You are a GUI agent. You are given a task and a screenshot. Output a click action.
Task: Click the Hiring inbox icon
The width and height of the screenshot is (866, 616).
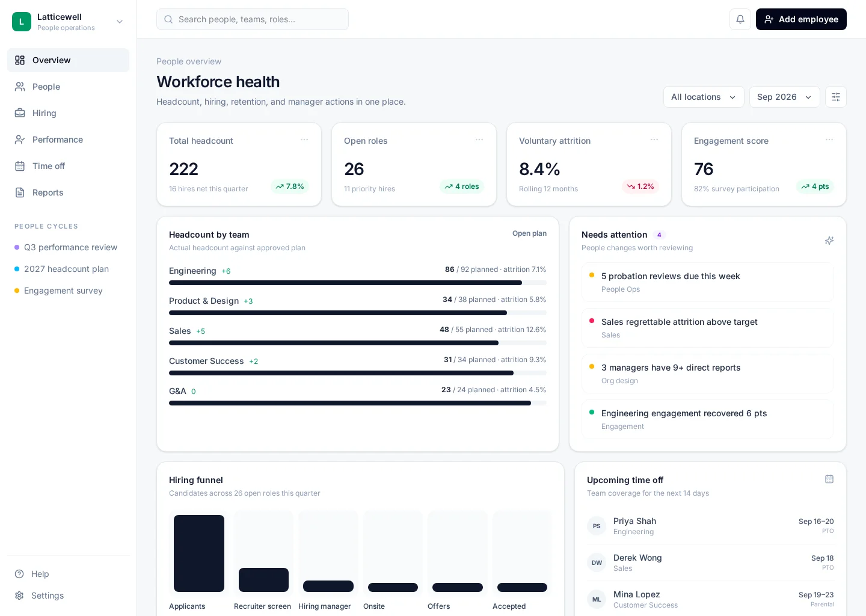(x=20, y=113)
